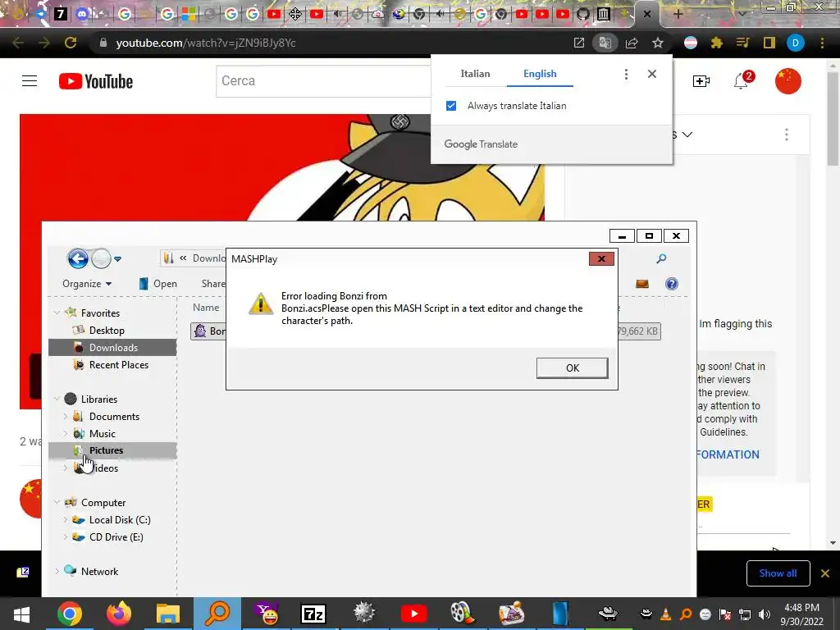Open VLC cone icon in system tray
840x630 pixels.
click(x=666, y=614)
